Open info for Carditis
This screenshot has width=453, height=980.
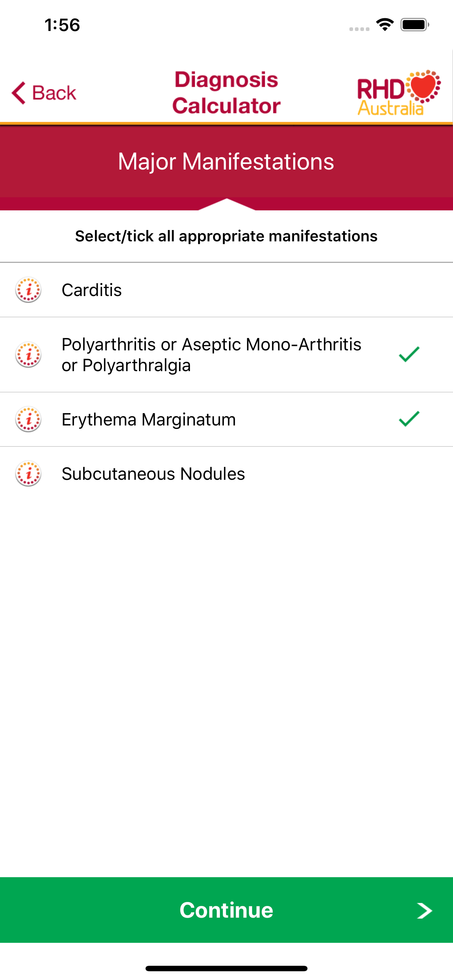pos(28,290)
